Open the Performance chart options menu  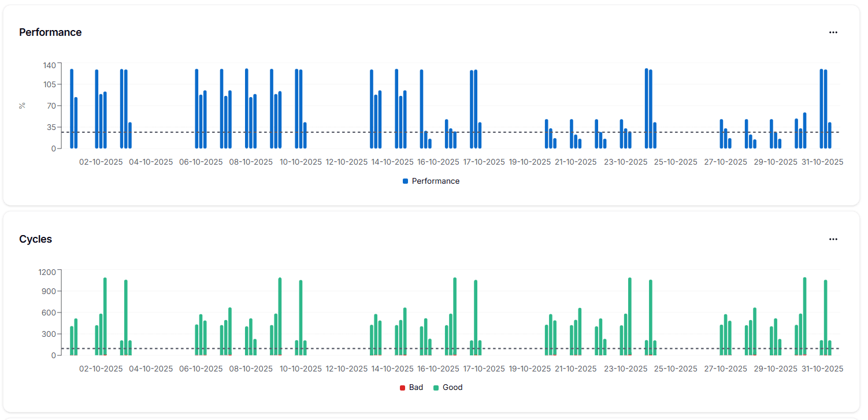(x=833, y=32)
